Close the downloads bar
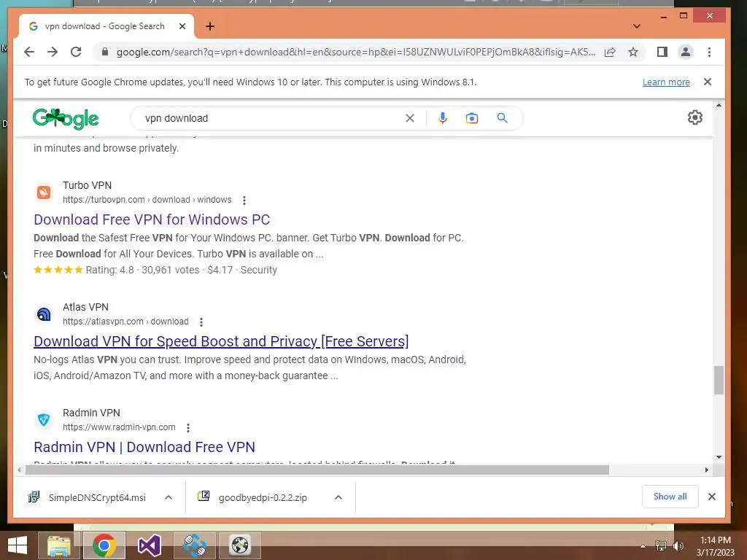Image resolution: width=747 pixels, height=560 pixels. tap(712, 497)
